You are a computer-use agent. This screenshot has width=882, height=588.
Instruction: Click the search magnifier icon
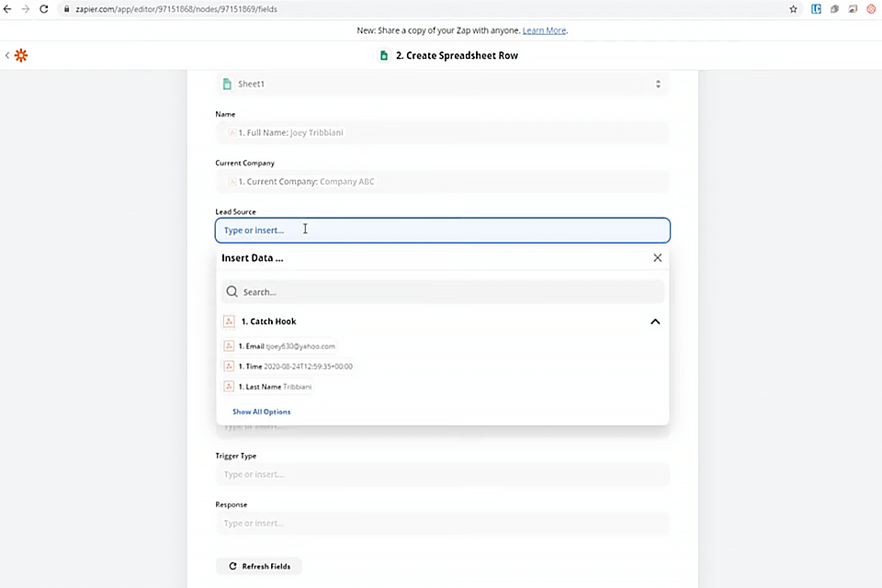pyautogui.click(x=232, y=291)
